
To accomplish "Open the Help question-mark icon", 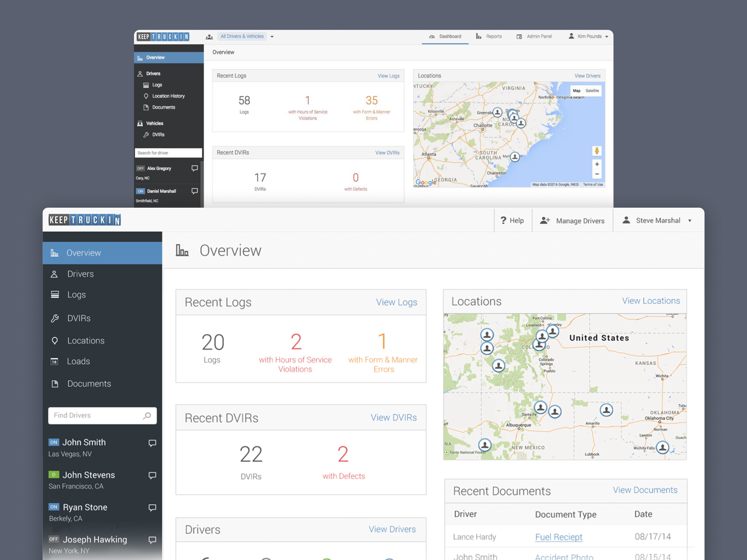I will (x=504, y=220).
